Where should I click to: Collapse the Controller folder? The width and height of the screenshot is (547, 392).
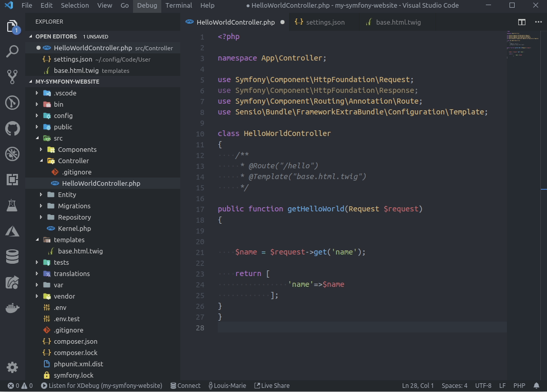point(41,161)
